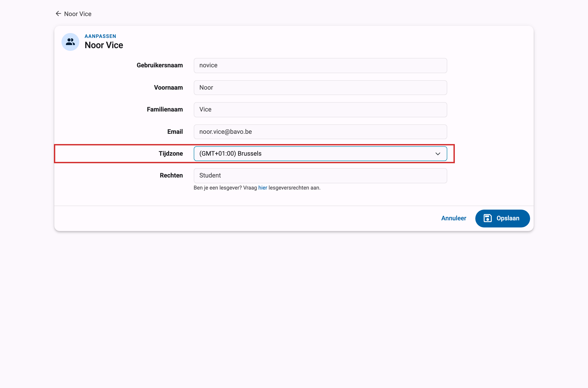Edit the Email input field
588x388 pixels.
(320, 132)
